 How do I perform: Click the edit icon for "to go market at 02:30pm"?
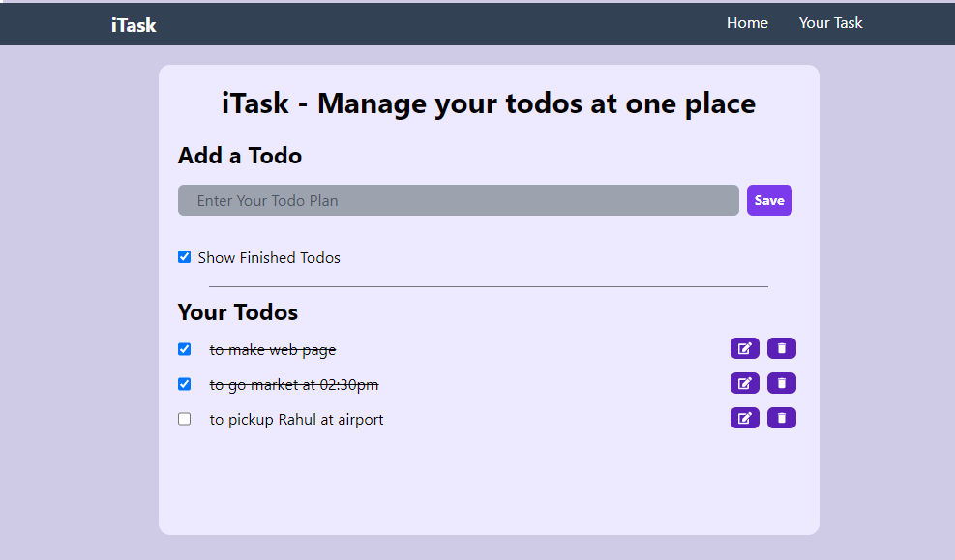744,383
